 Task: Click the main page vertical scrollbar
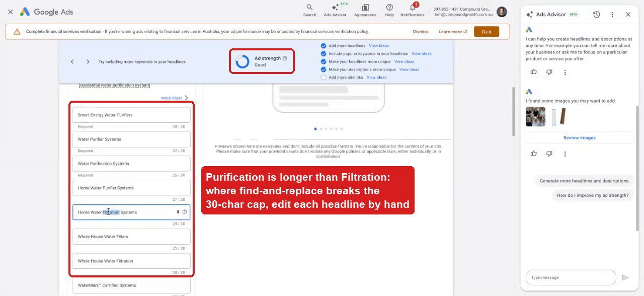(x=513, y=111)
